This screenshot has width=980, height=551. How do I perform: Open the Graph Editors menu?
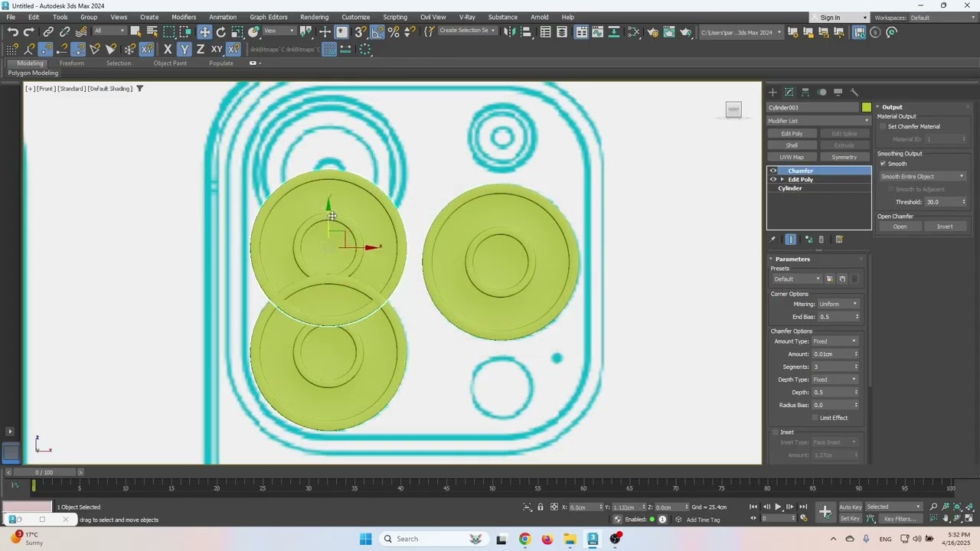[x=269, y=17]
